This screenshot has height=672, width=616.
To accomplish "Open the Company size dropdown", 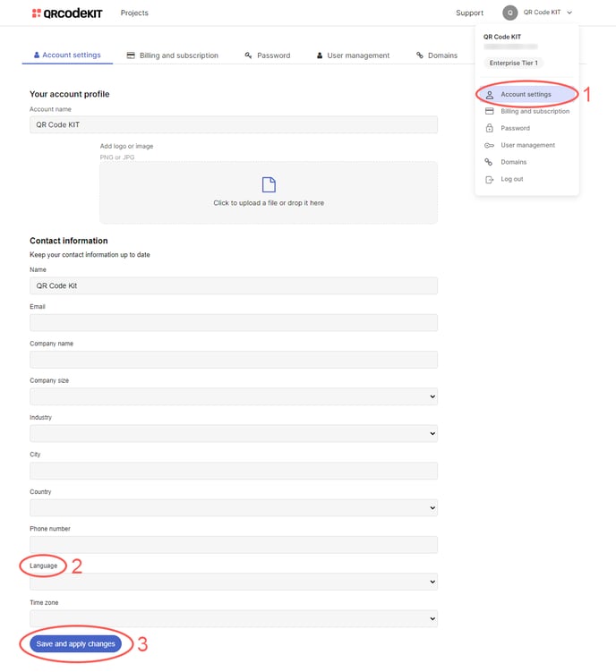I will 234,396.
